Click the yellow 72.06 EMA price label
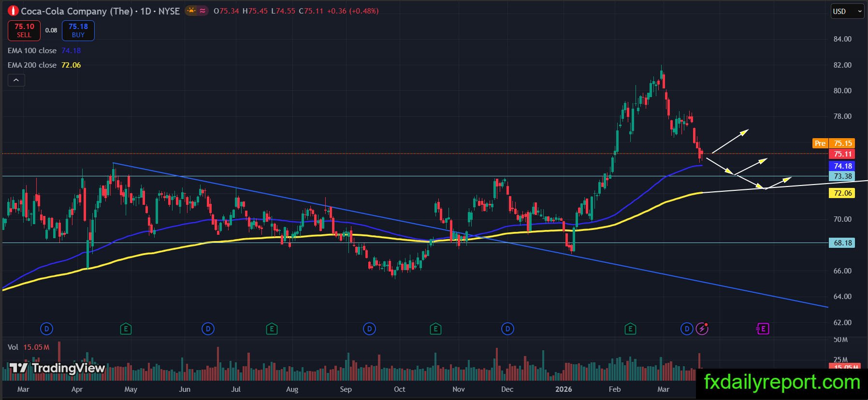868x400 pixels. [842, 193]
